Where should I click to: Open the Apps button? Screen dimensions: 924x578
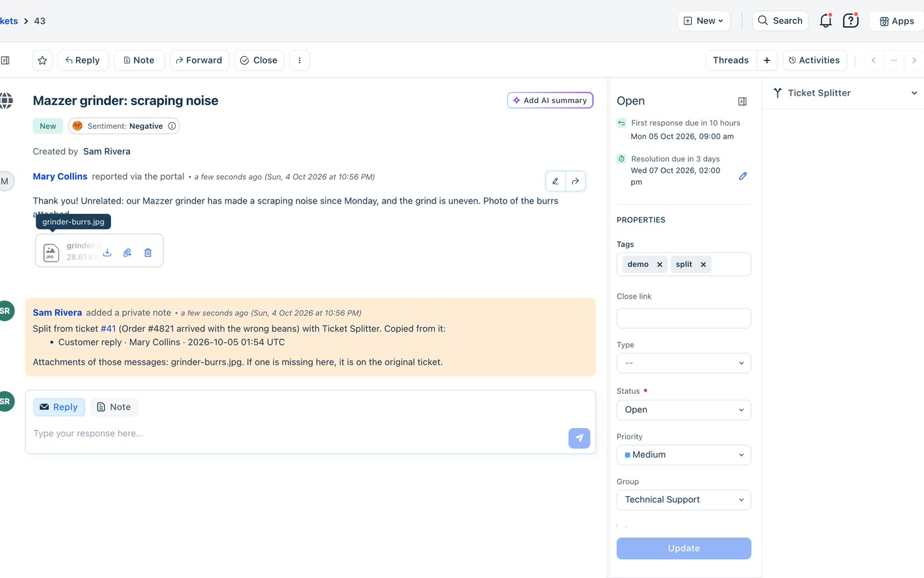(897, 21)
